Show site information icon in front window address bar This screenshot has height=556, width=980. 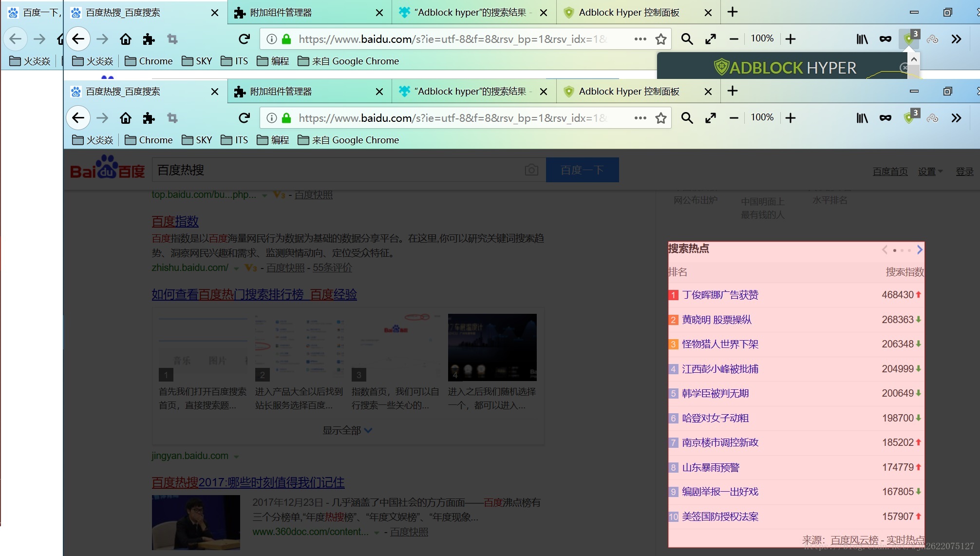pyautogui.click(x=272, y=118)
